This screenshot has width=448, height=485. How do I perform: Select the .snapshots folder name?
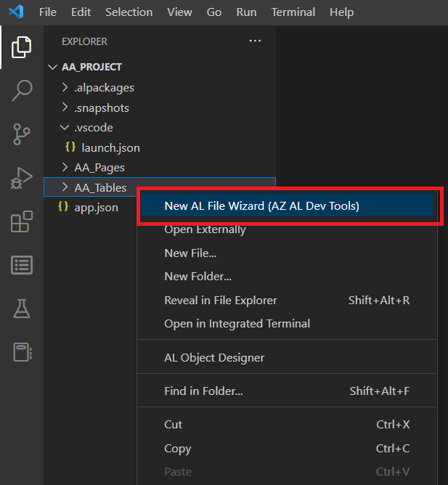(x=102, y=108)
